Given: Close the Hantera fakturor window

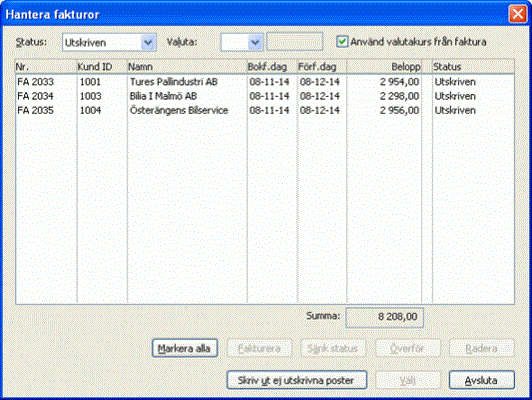Looking at the screenshot, I should 517,14.
